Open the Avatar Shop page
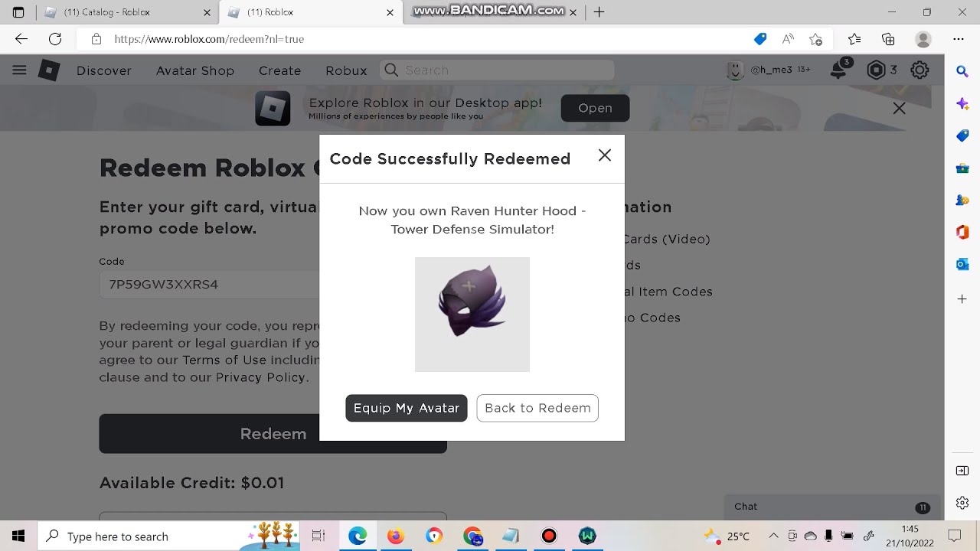The image size is (980, 551). [195, 70]
